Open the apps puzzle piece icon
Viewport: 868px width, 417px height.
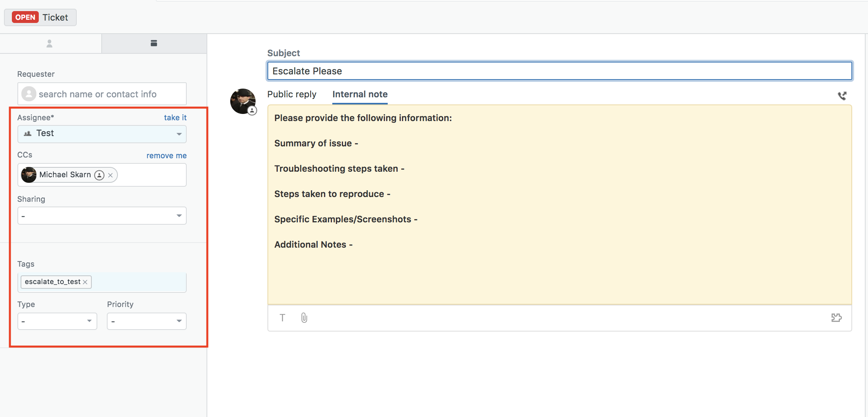836,318
